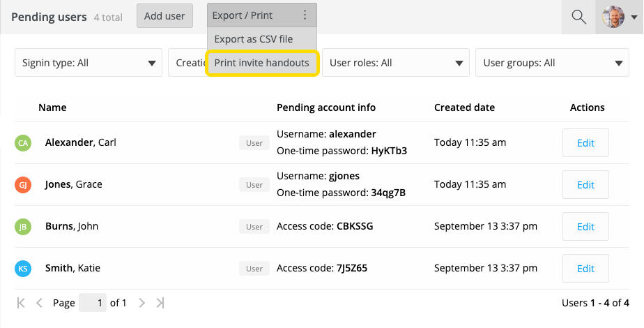
Task: Click Carl Alexander's Today 11:35 am date
Action: (x=470, y=142)
